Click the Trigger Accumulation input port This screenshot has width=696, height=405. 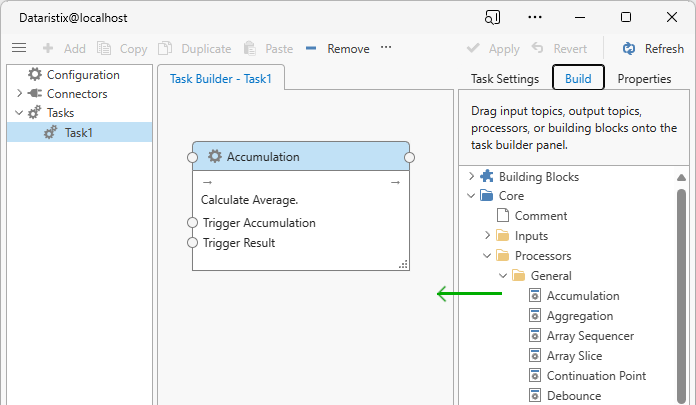pyautogui.click(x=193, y=223)
